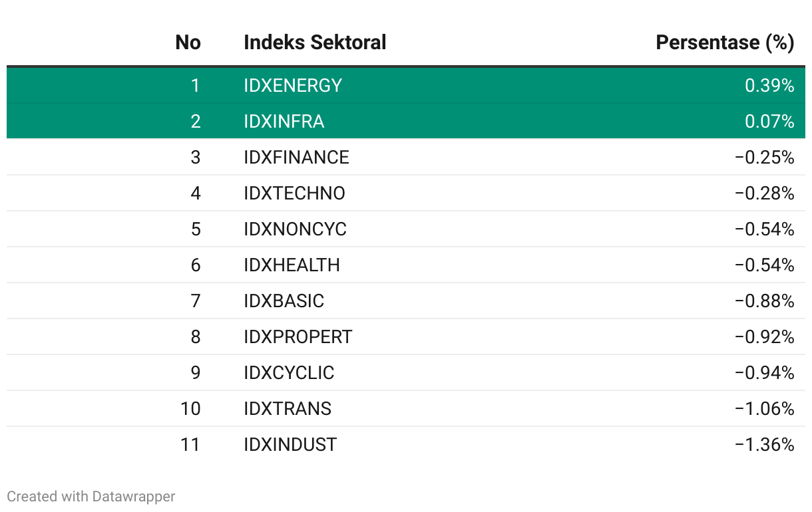The width and height of the screenshot is (812, 512).
Task: Click the IDXTECHNO index name
Action: (294, 193)
